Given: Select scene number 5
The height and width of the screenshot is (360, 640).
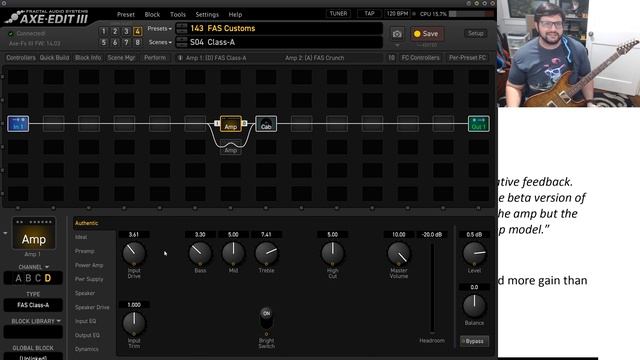Looking at the screenshot, I should pyautogui.click(x=104, y=42).
